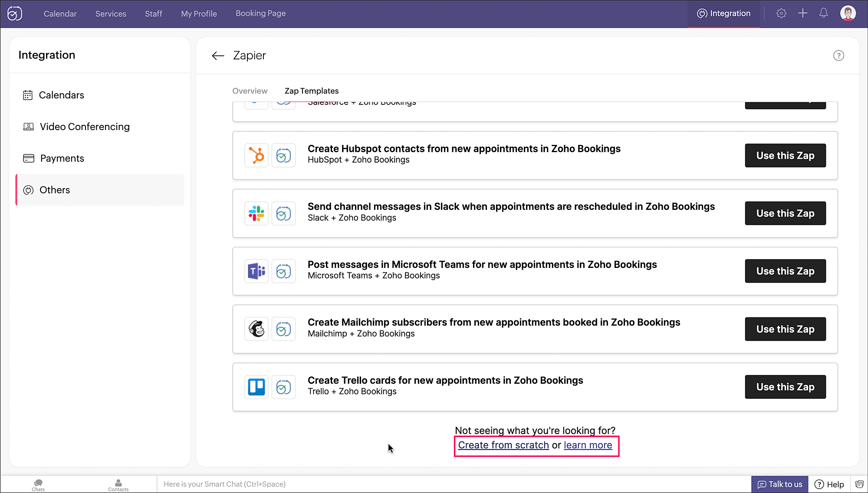The height and width of the screenshot is (493, 868).
Task: Open Payments integration section
Action: click(x=62, y=158)
